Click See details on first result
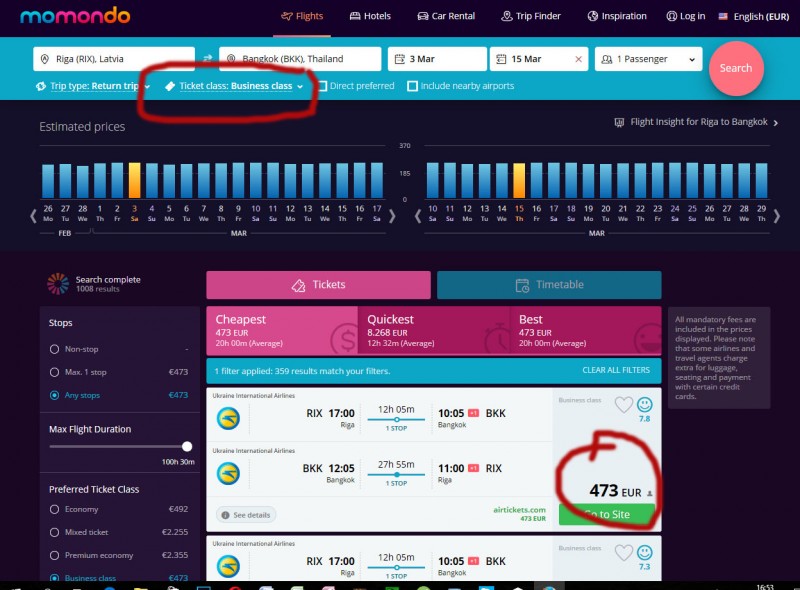Image resolution: width=800 pixels, height=590 pixels. point(246,515)
